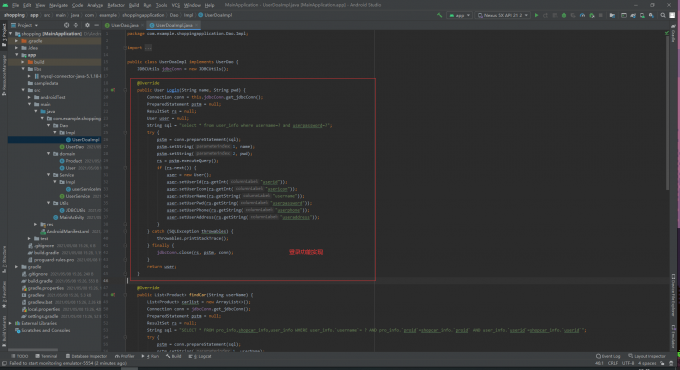Screen dimensions: 680x370
Task: Open Search Everywhere magnifier icon
Action: 663,15
